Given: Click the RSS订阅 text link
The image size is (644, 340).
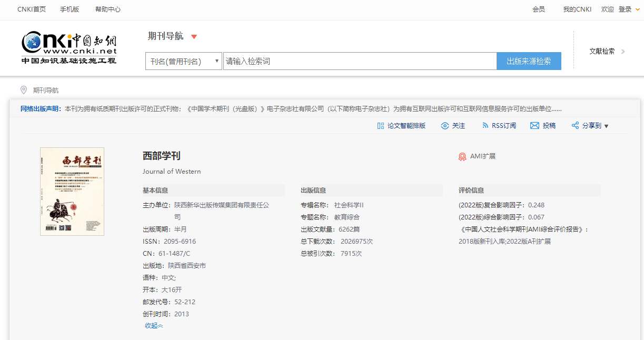Looking at the screenshot, I should tap(504, 126).
